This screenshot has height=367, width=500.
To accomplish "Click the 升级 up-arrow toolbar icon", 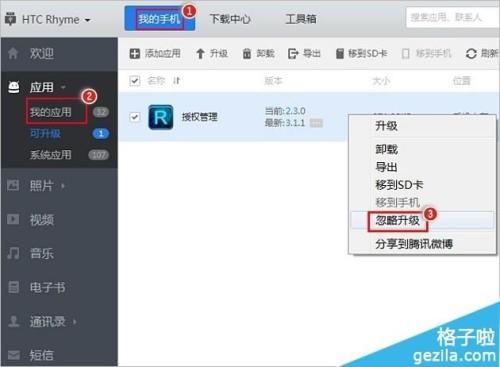I will click(200, 54).
